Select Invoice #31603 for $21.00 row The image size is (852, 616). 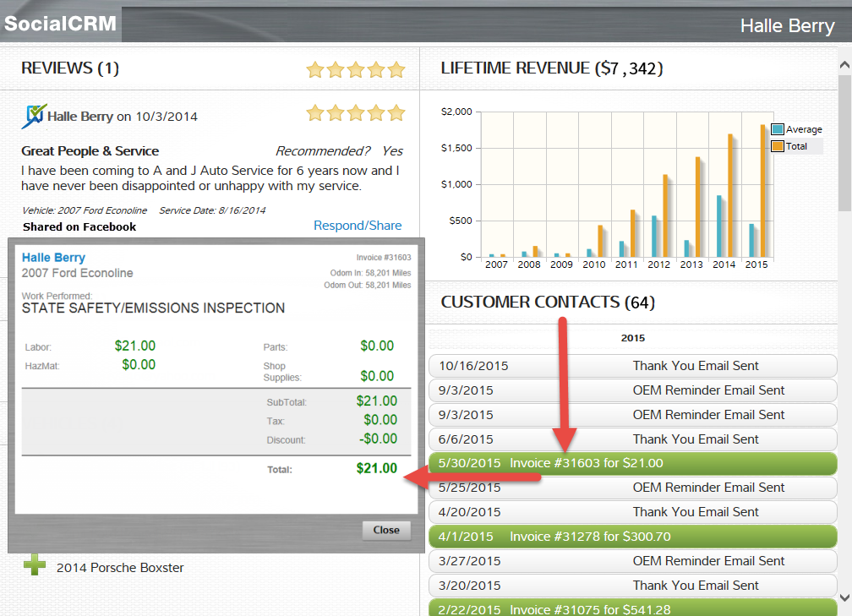click(x=632, y=463)
